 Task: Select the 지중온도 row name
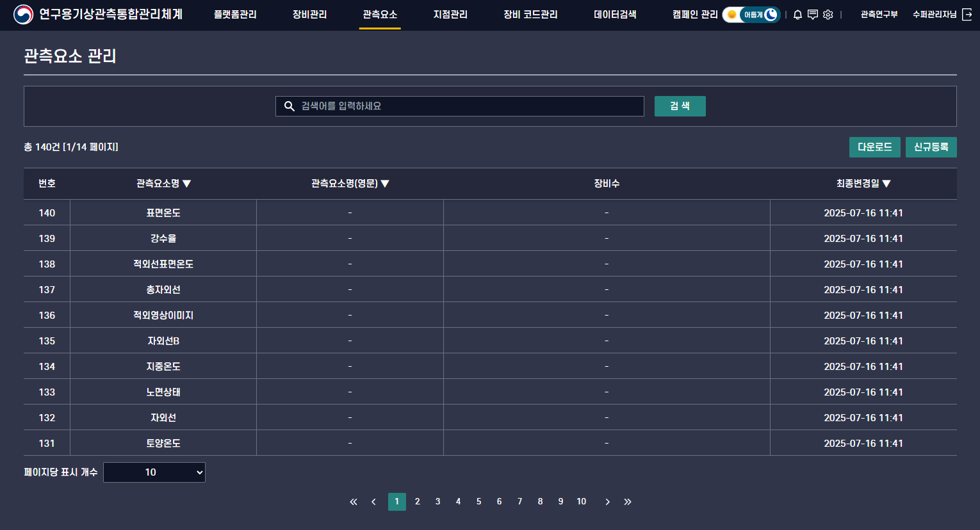[163, 366]
